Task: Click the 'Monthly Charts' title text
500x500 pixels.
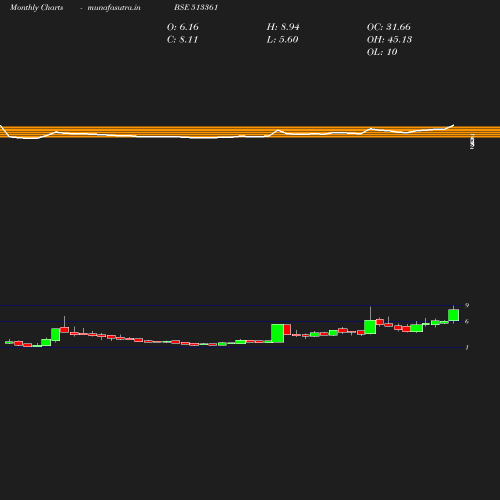Action: [x=37, y=7]
